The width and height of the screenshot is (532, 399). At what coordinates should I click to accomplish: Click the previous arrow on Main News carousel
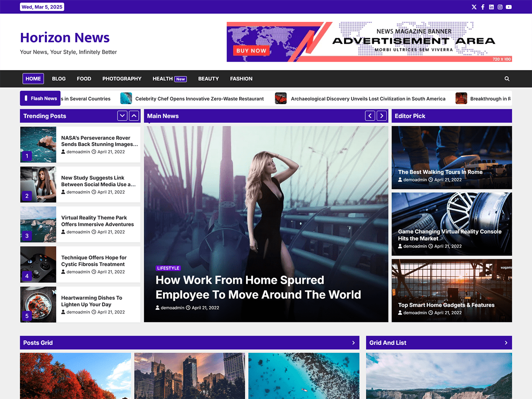tap(370, 116)
